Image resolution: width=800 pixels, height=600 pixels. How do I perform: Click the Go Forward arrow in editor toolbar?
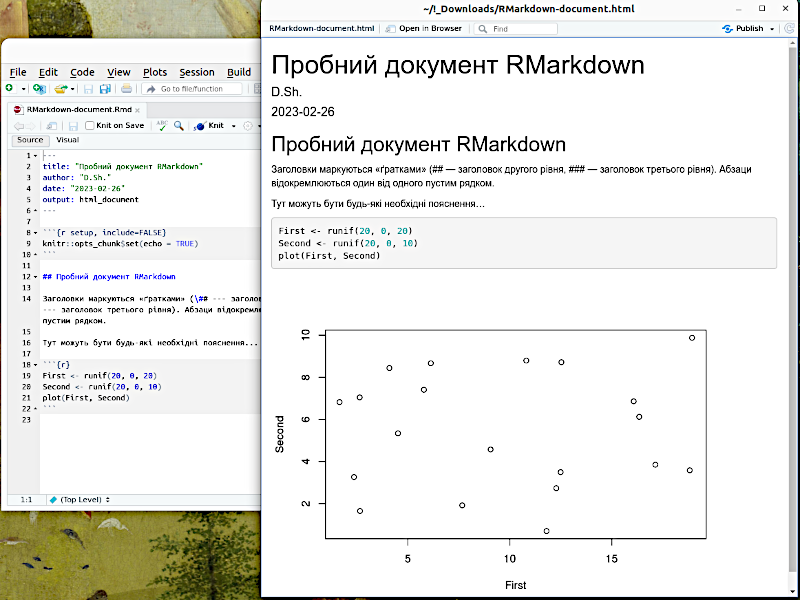point(31,126)
